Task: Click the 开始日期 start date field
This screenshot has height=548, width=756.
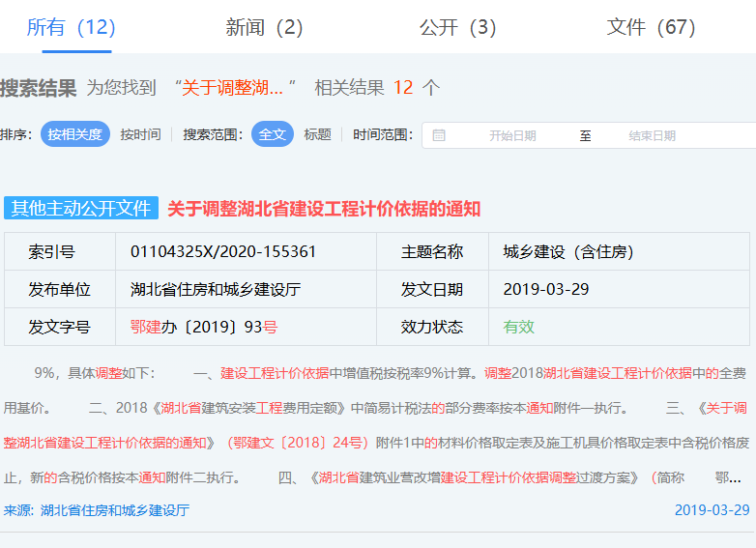Action: point(512,135)
